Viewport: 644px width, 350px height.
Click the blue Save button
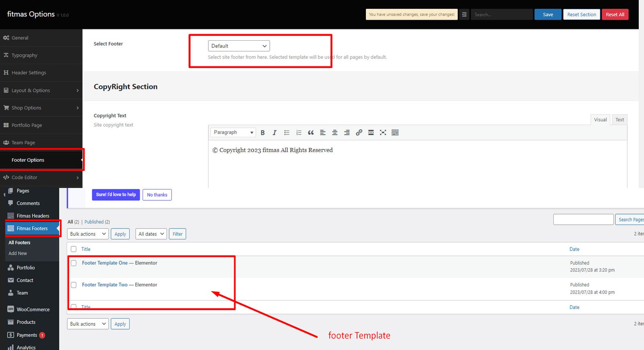point(548,14)
